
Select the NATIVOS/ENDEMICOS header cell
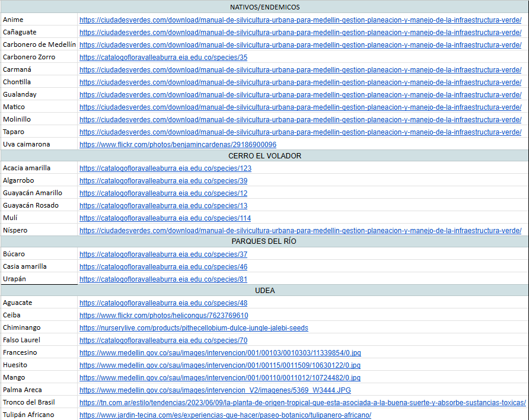tap(264, 7)
